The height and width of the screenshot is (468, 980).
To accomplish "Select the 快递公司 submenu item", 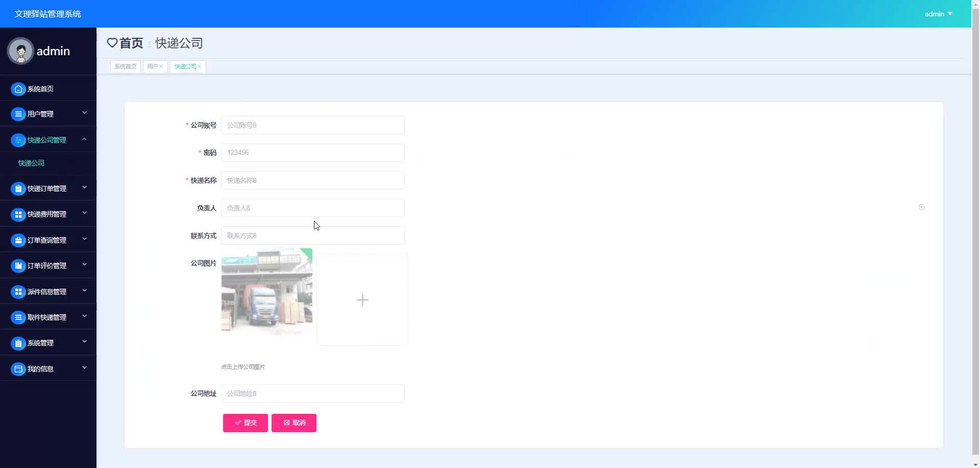I will pos(31,163).
